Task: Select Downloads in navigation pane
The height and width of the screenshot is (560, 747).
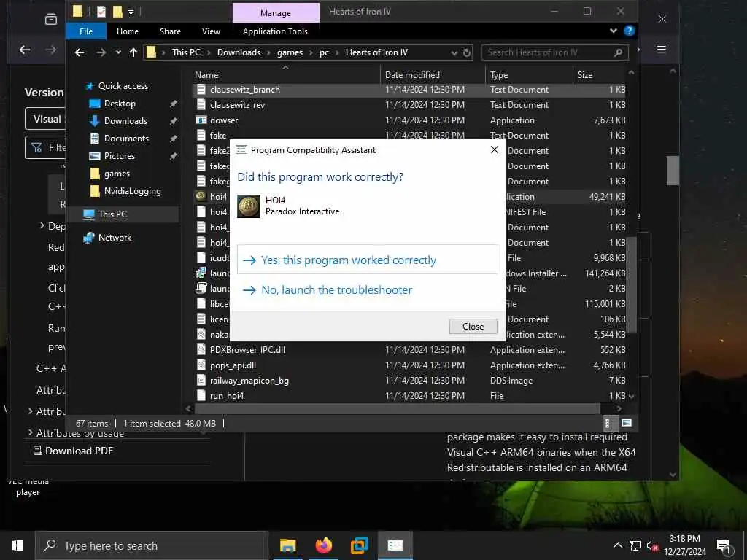Action: tap(125, 121)
